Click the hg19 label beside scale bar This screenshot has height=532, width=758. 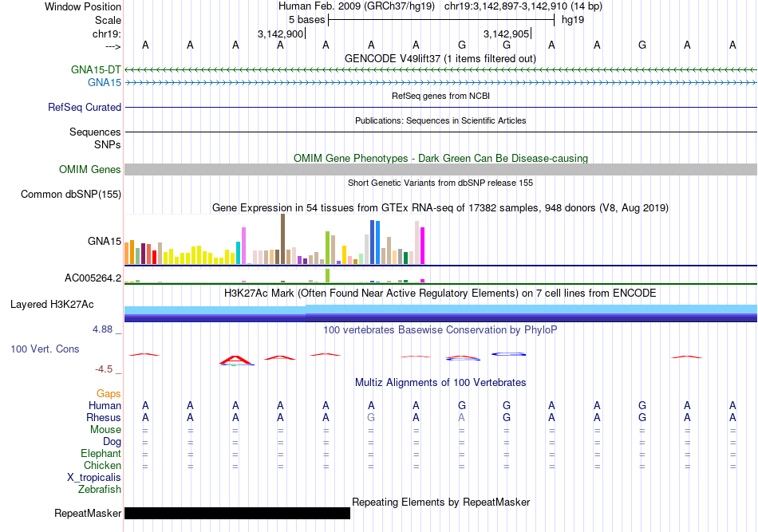pos(573,20)
